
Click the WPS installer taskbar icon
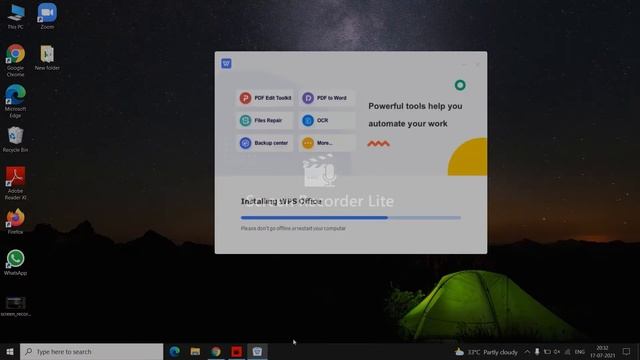pyautogui.click(x=257, y=351)
